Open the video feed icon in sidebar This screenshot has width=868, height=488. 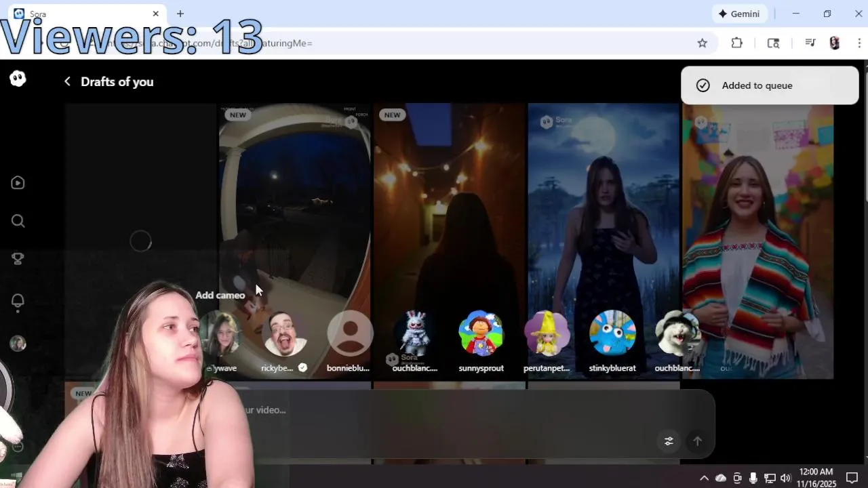[18, 182]
